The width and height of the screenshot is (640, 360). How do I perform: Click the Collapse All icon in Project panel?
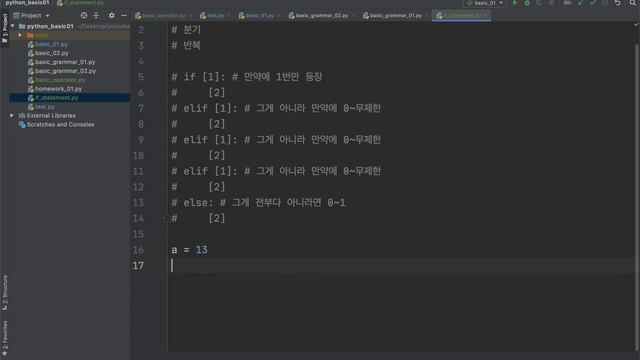(x=96, y=16)
